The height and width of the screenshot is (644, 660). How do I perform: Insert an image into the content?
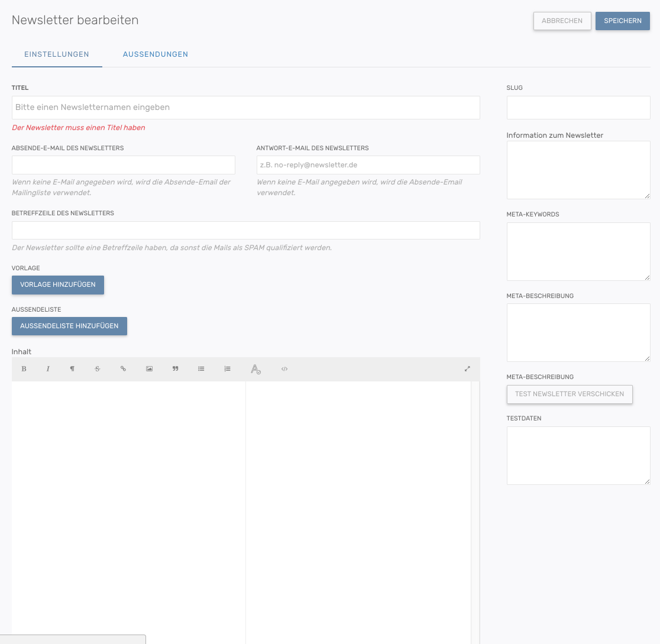tap(150, 369)
